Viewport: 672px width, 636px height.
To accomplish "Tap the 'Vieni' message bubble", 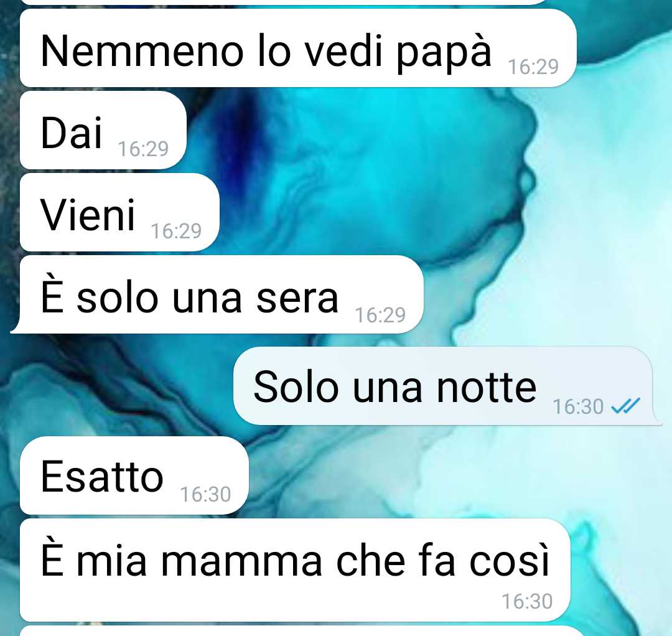I will 119,212.
